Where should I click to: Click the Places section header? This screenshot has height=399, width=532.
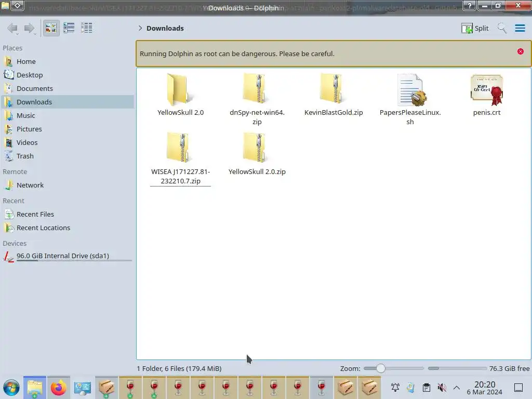tap(12, 48)
